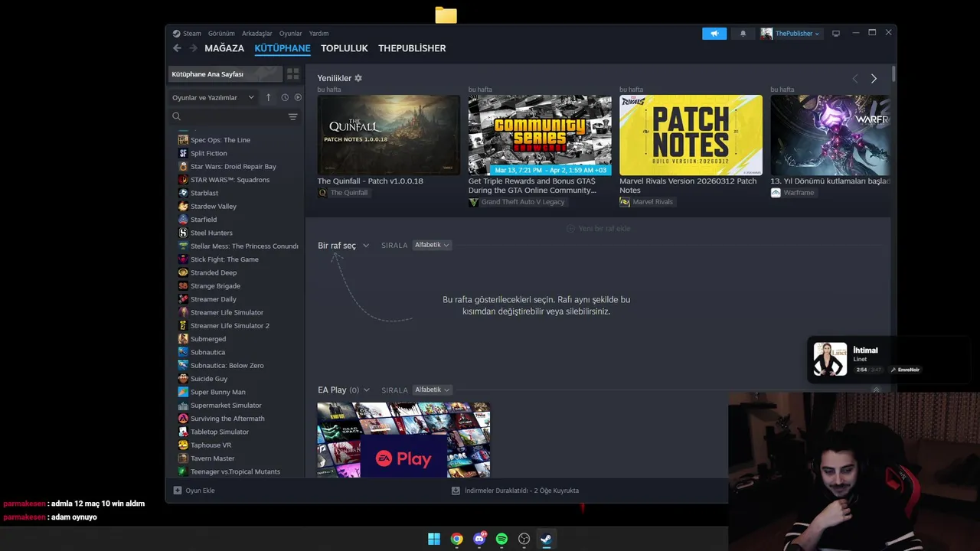Click Kütüphane Ana Sayfası button

click(x=225, y=74)
